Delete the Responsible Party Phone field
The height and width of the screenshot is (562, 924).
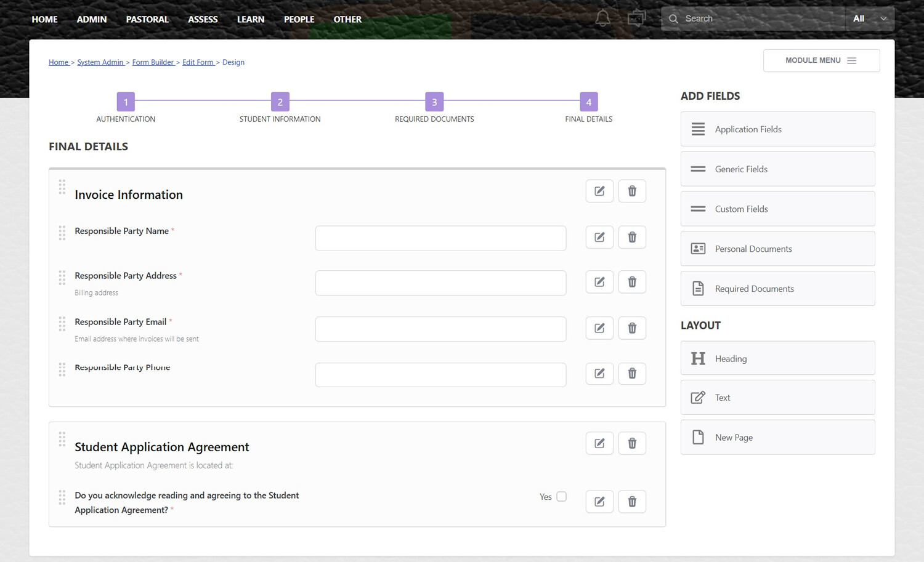(632, 373)
